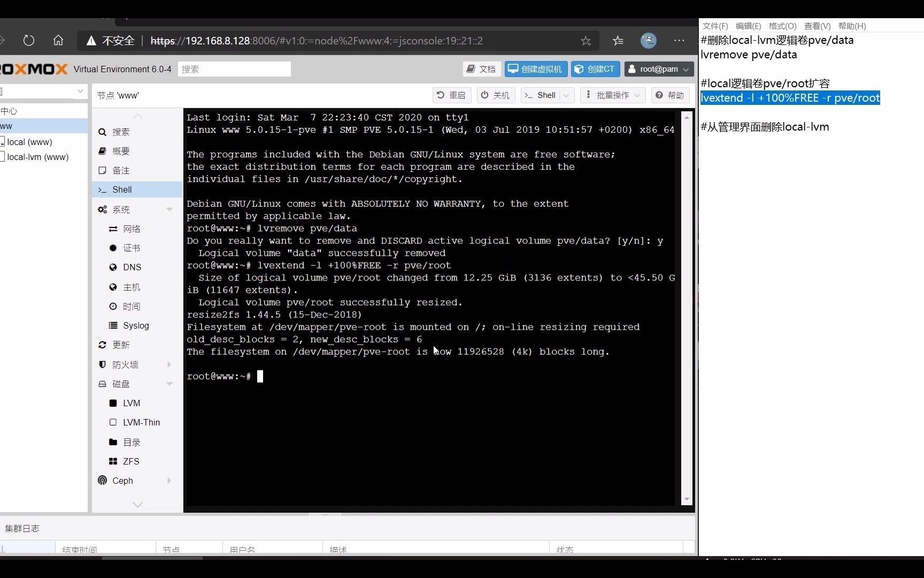This screenshot has height=578, width=924.
Task: Open 帮助(H) menu in Notepad
Action: point(852,26)
